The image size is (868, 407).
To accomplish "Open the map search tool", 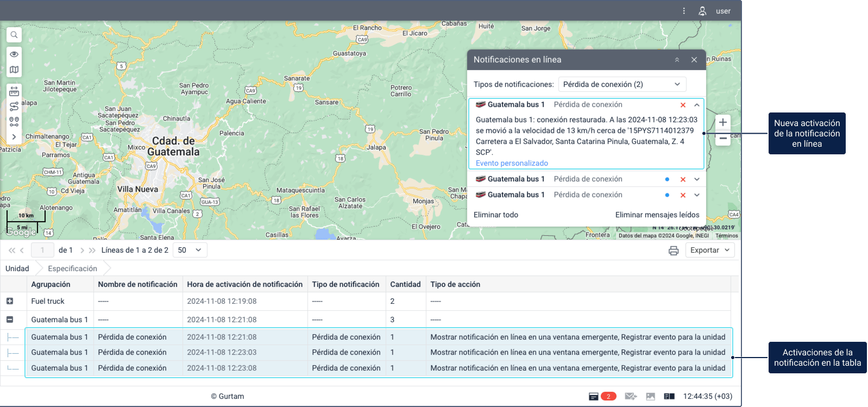I will click(14, 35).
